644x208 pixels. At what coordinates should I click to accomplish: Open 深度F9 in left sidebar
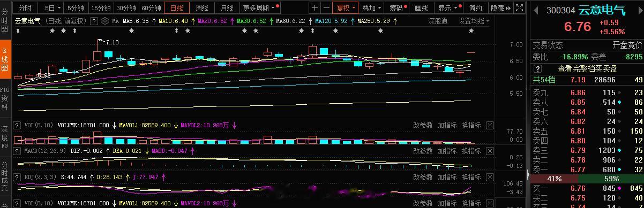[x=5, y=137]
